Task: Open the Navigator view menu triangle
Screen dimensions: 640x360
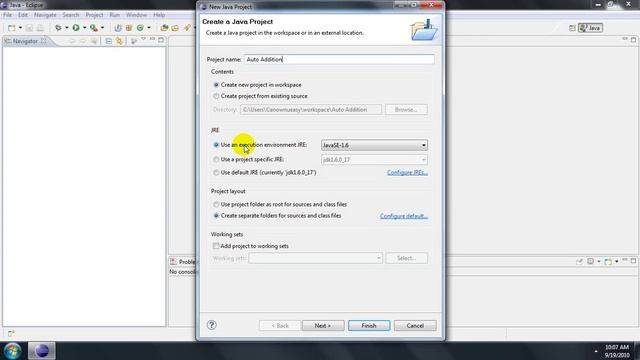Action: pyautogui.click(x=143, y=39)
